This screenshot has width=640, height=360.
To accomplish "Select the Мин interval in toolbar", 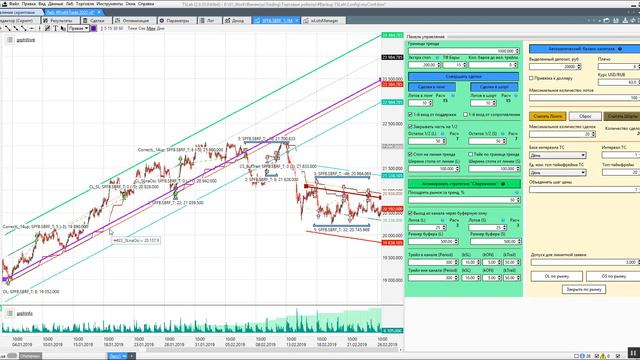I will [151, 29].
